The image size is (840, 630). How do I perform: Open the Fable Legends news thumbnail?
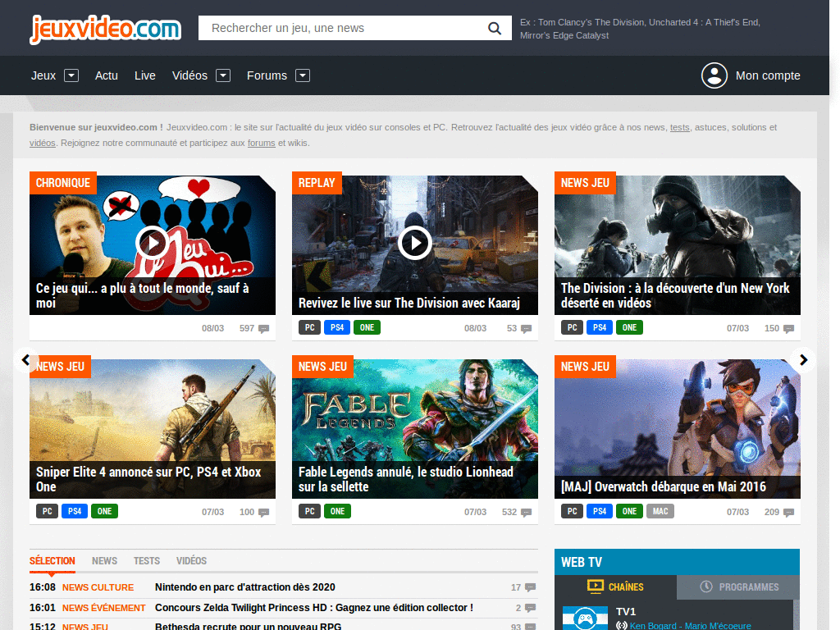(414, 428)
